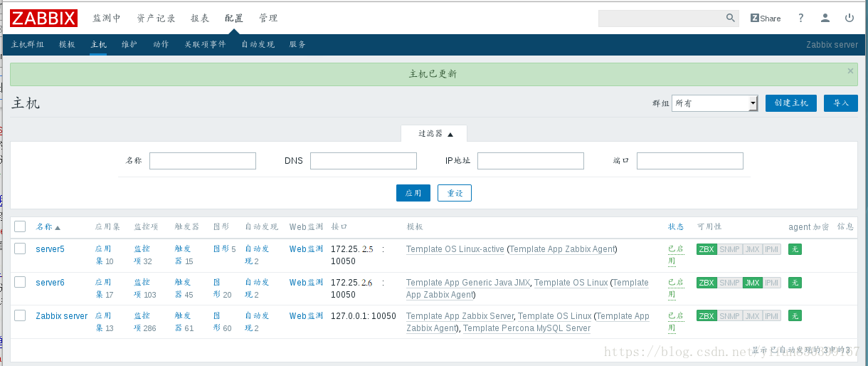The height and width of the screenshot is (366, 868).
Task: Open Template OS Linux-active link
Action: tap(455, 249)
